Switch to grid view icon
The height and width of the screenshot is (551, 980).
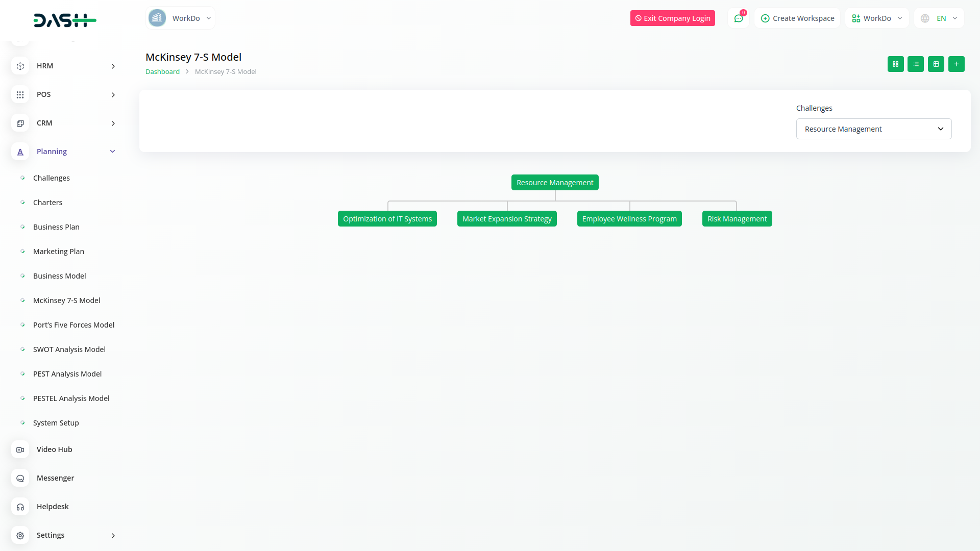click(895, 64)
